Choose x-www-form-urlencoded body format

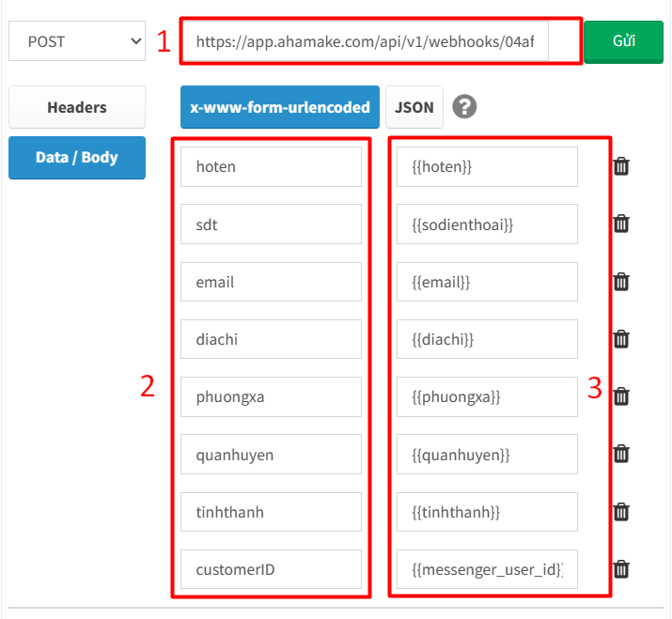coord(280,107)
